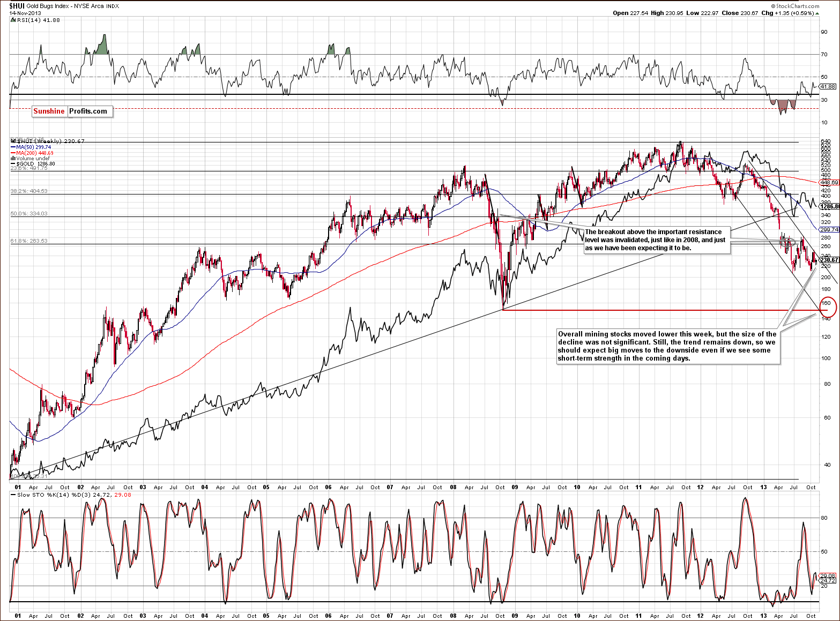Click the 'High 230.95' value

pos(667,13)
